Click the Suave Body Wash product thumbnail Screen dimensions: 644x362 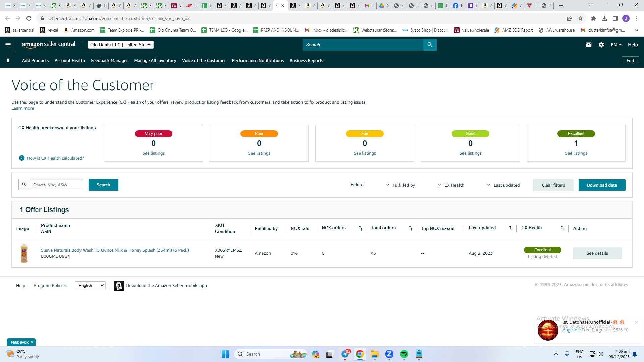click(24, 253)
